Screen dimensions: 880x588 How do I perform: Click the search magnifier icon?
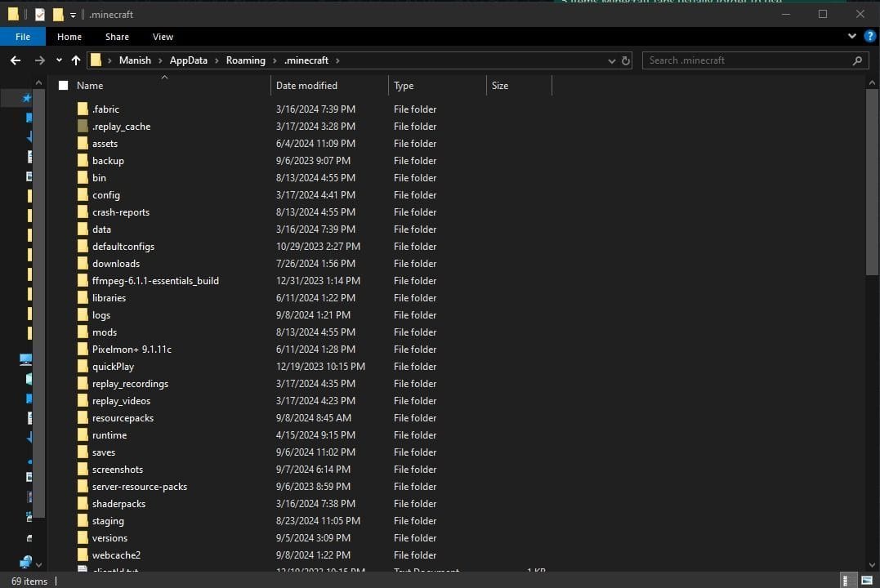[x=857, y=60]
